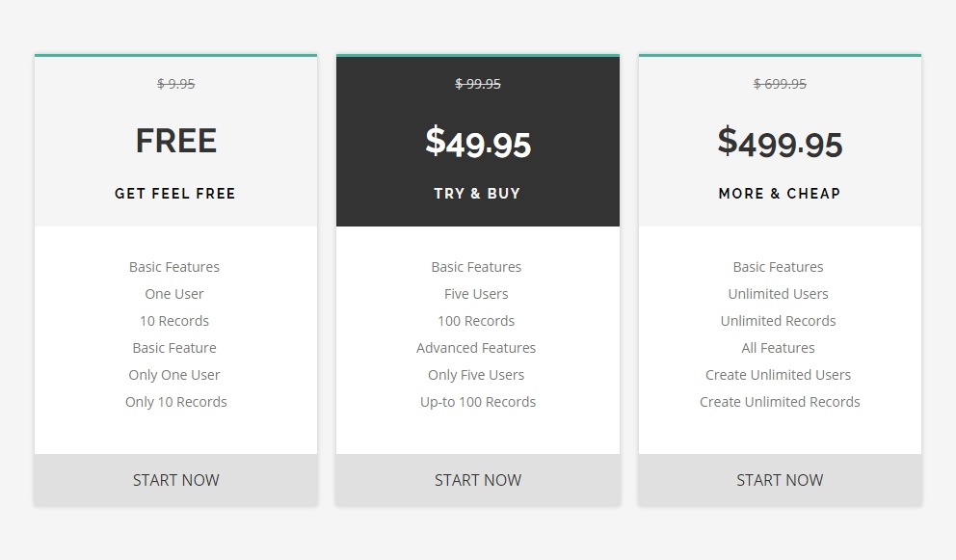Select the $49.95 price heading
This screenshot has width=956, height=560.
477,142
